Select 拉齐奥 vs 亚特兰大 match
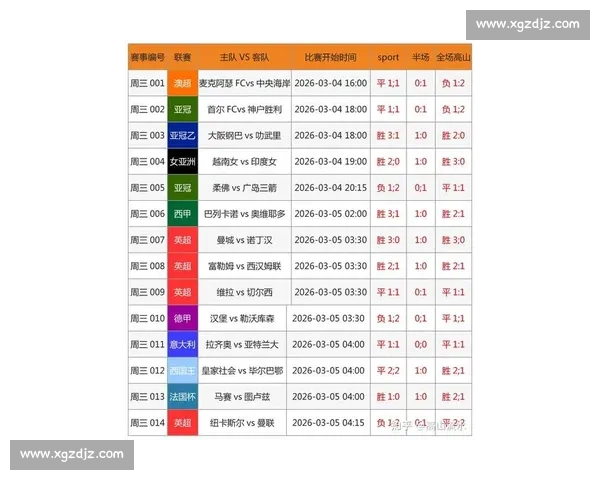 point(242,344)
